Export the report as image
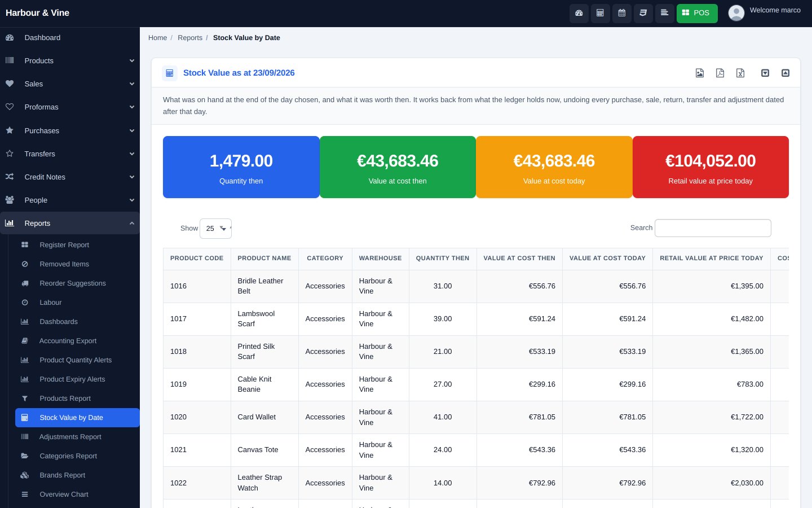Image resolution: width=812 pixels, height=508 pixels. (x=700, y=73)
